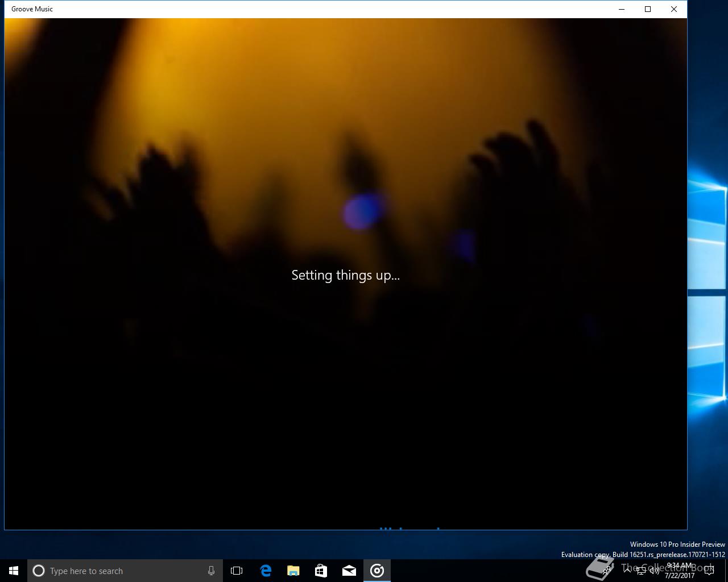This screenshot has height=582, width=728.
Task: Close the Groove Music window
Action: tap(674, 9)
